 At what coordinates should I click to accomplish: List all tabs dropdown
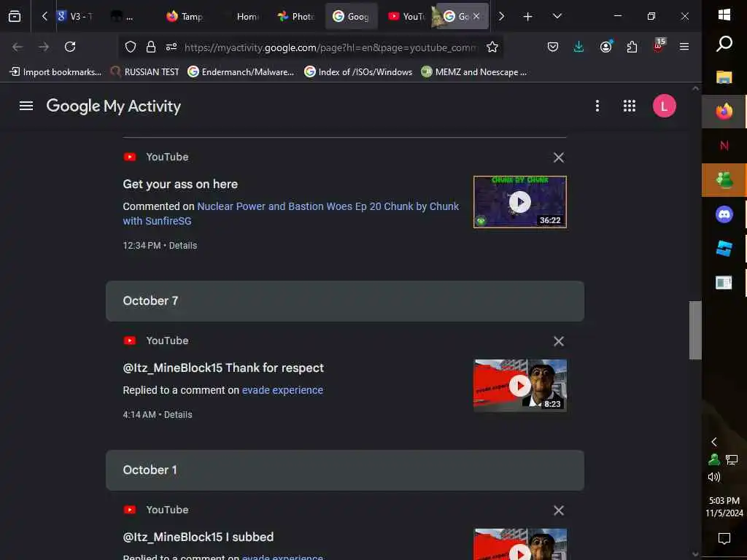pyautogui.click(x=557, y=17)
